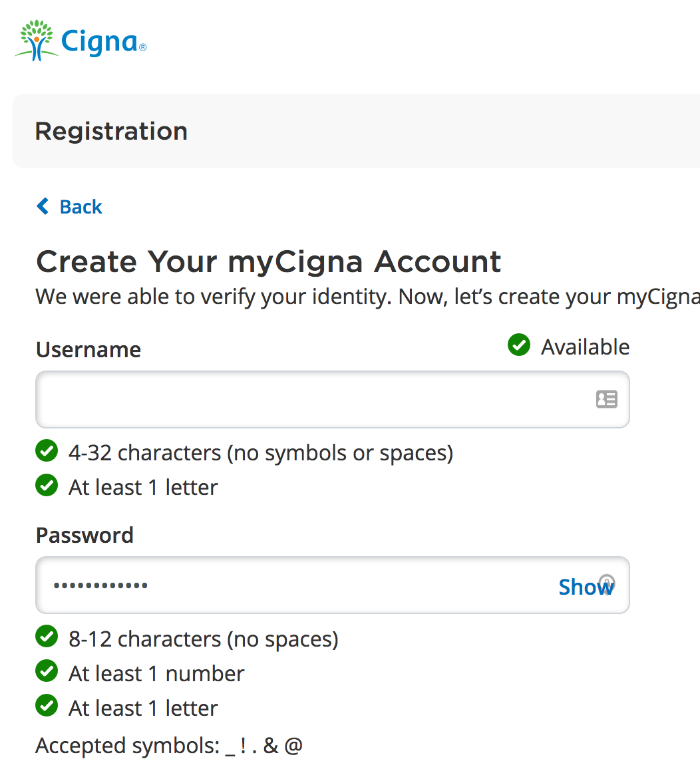Click the checkmark for the Password 'At least 1 letter' rule
The width and height of the screenshot is (700, 781).
click(x=47, y=706)
